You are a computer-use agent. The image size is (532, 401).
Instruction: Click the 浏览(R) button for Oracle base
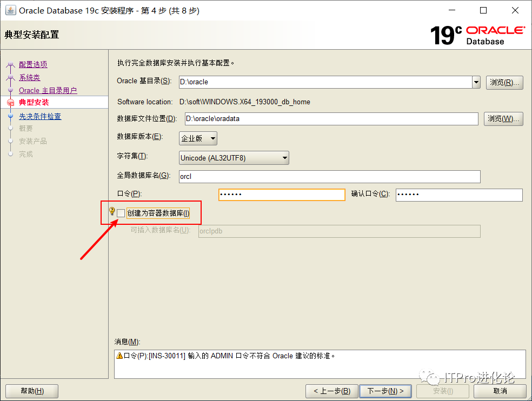point(503,82)
